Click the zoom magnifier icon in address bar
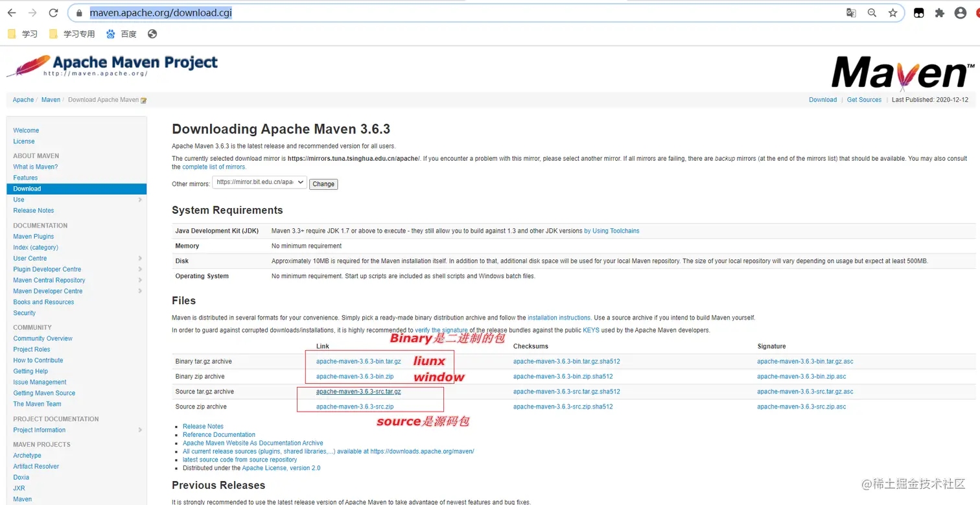 (x=872, y=13)
